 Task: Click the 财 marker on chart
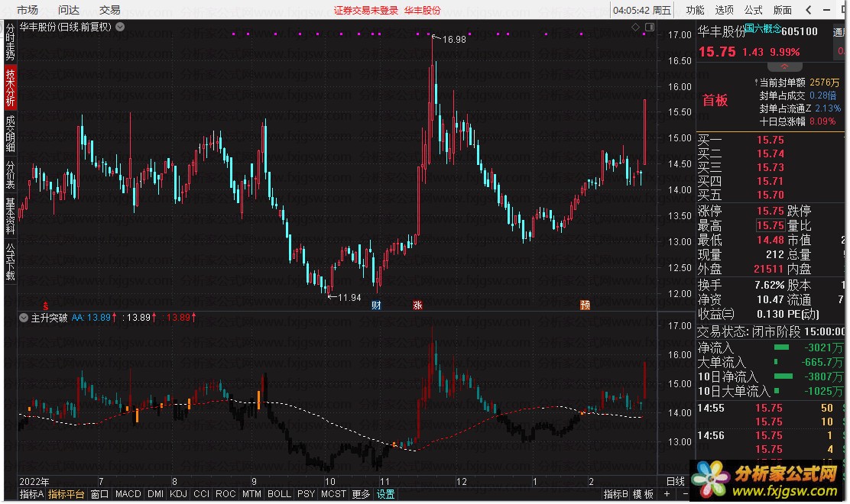point(376,305)
